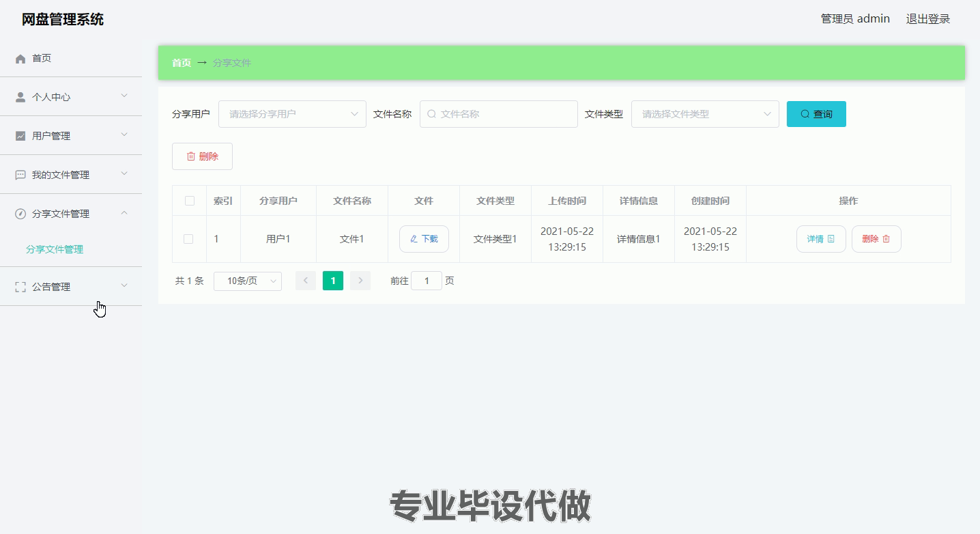This screenshot has width=980, height=534.
Task: Open the 公告管理 sidebar menu
Action: coord(71,287)
